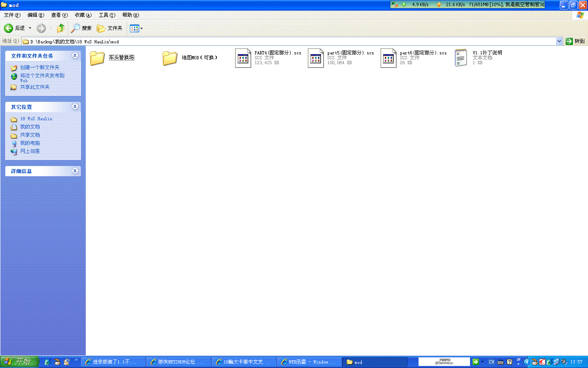Viewport: 588px width, 368px height.
Task: Open the 开始 Start menu
Action: coord(19,362)
